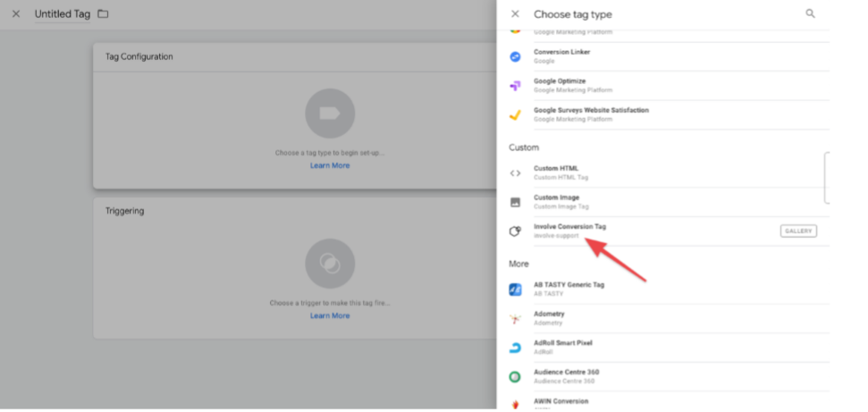This screenshot has width=868, height=412.
Task: Click the More section heading
Action: click(x=518, y=264)
